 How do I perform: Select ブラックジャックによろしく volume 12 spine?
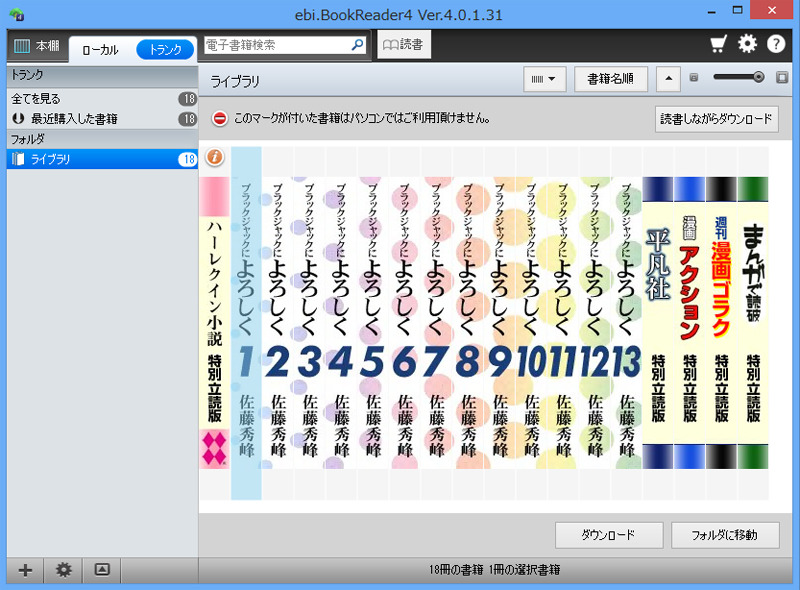[594, 323]
